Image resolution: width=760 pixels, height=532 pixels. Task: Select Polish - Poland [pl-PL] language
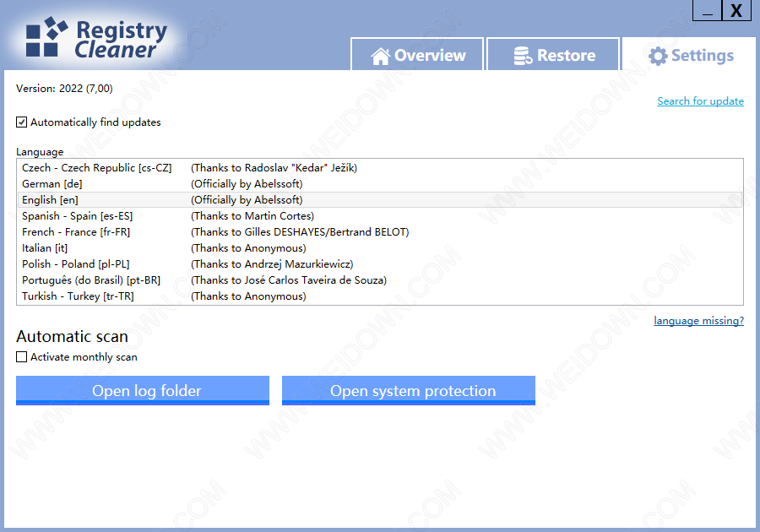click(x=379, y=263)
